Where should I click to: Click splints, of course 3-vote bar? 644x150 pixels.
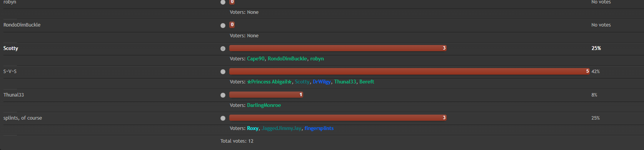[x=338, y=118]
